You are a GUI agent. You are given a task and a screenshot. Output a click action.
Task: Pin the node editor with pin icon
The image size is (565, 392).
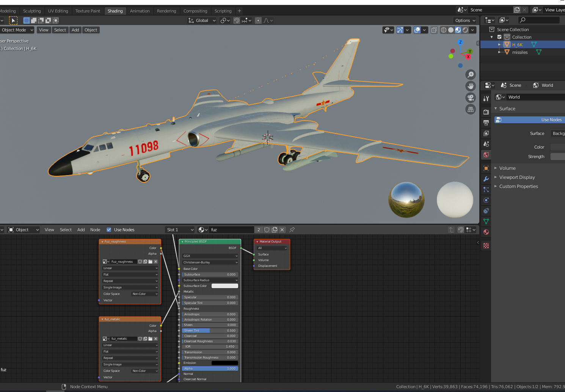(292, 230)
